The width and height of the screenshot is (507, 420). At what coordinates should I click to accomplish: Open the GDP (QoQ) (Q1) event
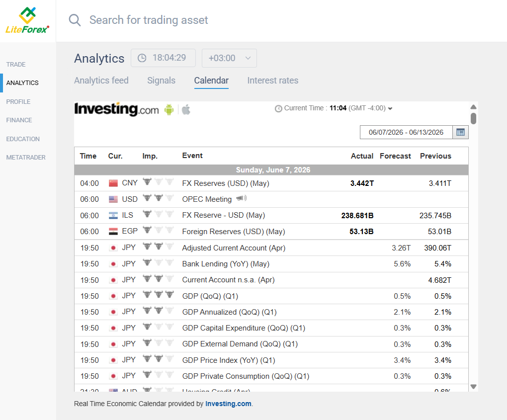coord(210,296)
